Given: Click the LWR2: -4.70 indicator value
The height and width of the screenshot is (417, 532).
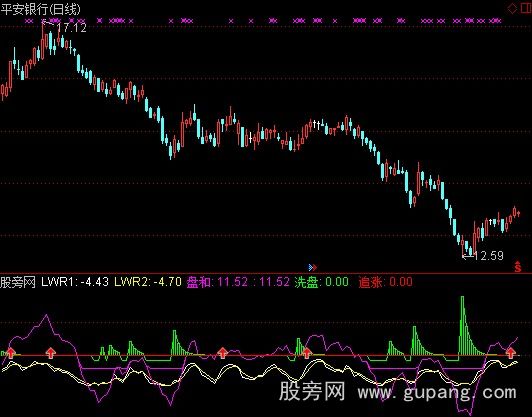Looking at the screenshot, I should click(148, 282).
